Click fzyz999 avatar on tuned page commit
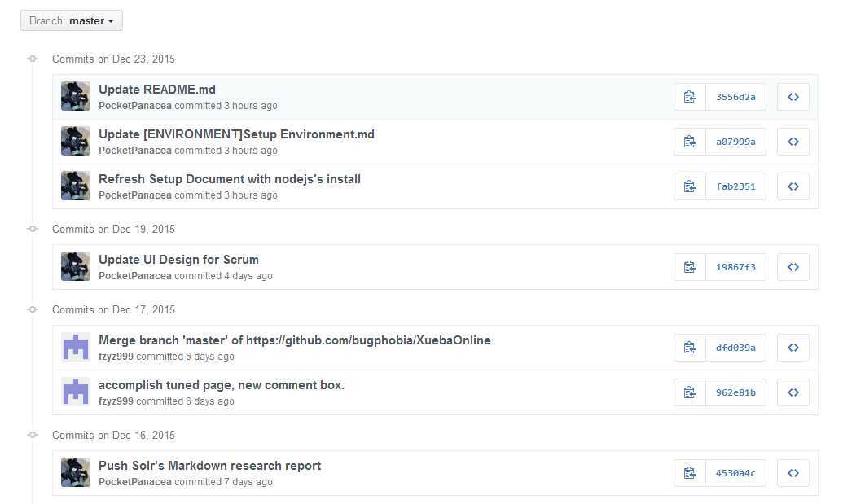 [x=76, y=392]
